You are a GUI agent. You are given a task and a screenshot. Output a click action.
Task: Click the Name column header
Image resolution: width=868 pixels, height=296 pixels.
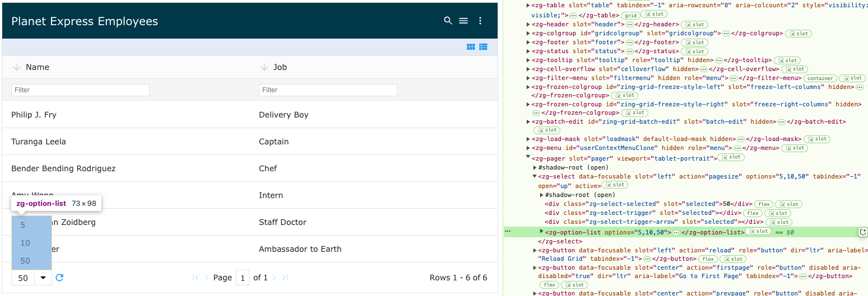click(x=126, y=67)
